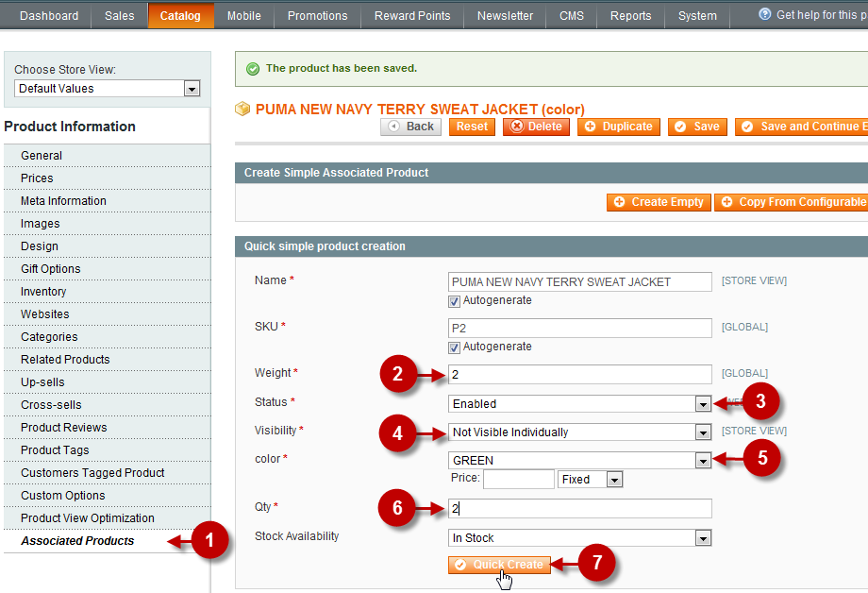
Task: Open the Meta Information tab
Action: [x=108, y=201]
